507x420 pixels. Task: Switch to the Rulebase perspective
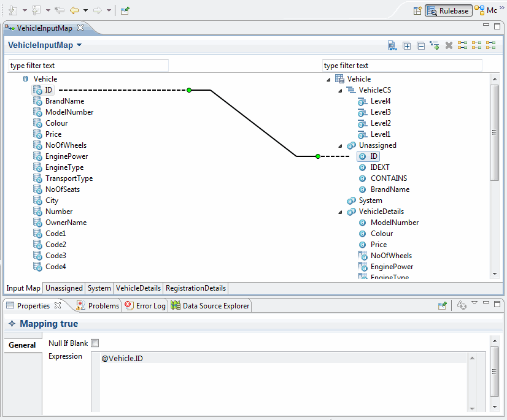[x=448, y=10]
